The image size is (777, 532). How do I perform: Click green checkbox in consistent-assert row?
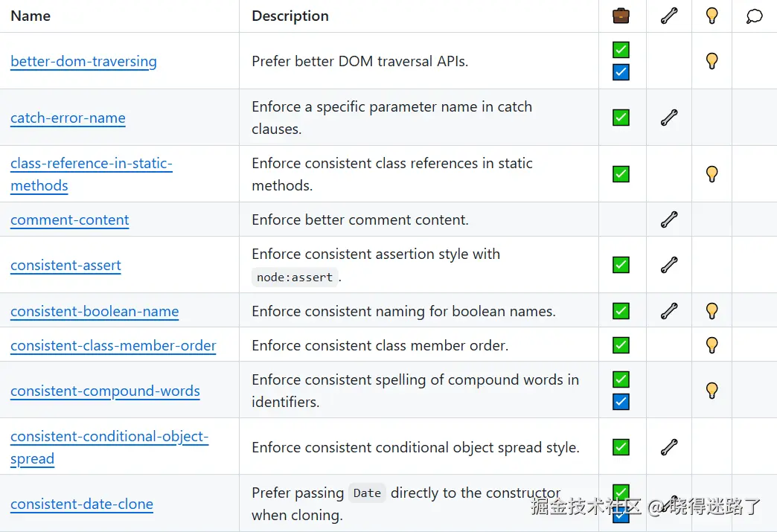point(621,265)
